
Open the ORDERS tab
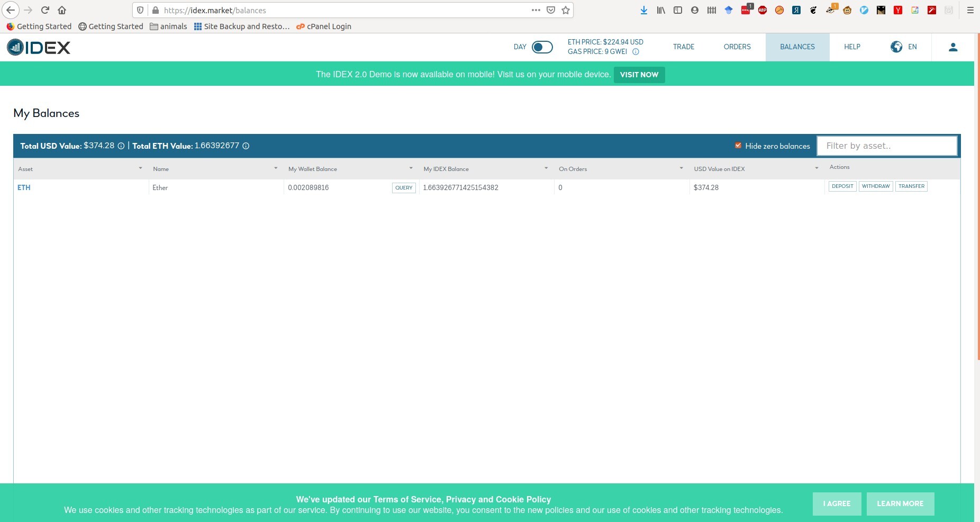click(737, 47)
